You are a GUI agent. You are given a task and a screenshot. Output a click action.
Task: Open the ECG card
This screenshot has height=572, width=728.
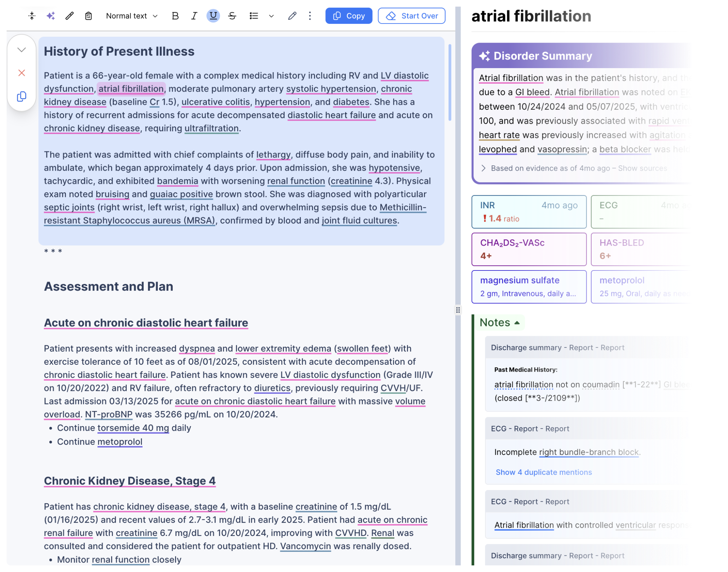point(640,212)
